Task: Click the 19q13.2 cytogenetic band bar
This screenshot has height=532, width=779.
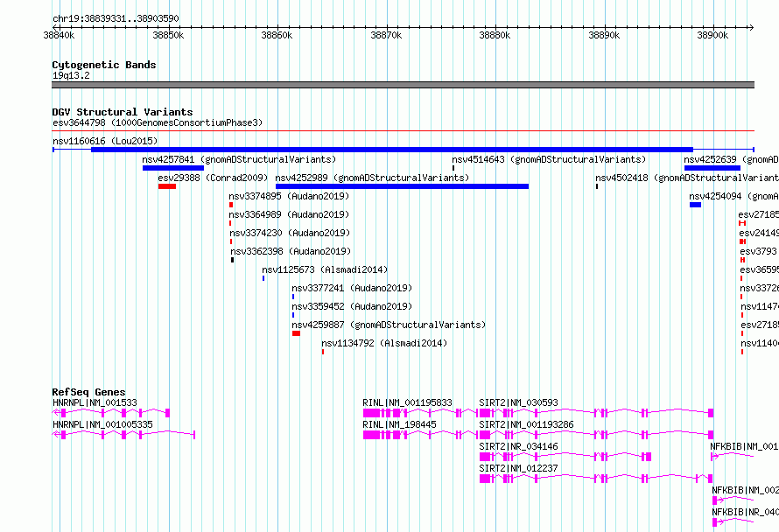Action: click(403, 85)
